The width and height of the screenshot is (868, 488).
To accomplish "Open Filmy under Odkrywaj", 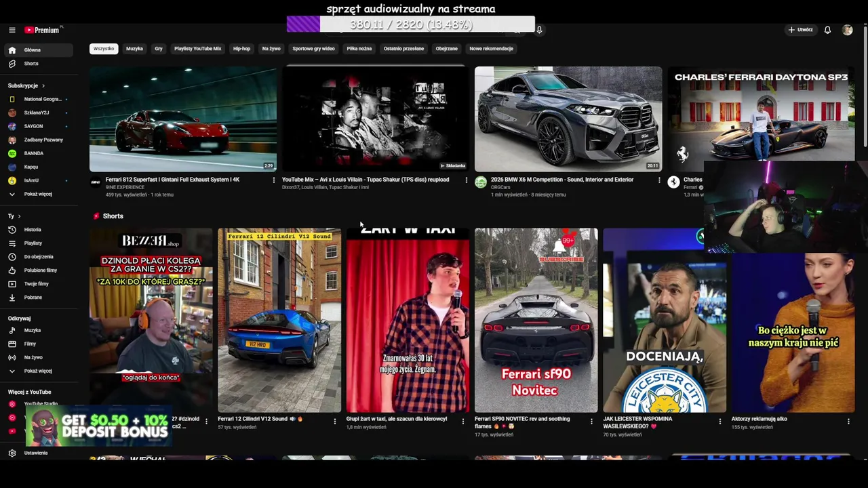I will pyautogui.click(x=38, y=344).
